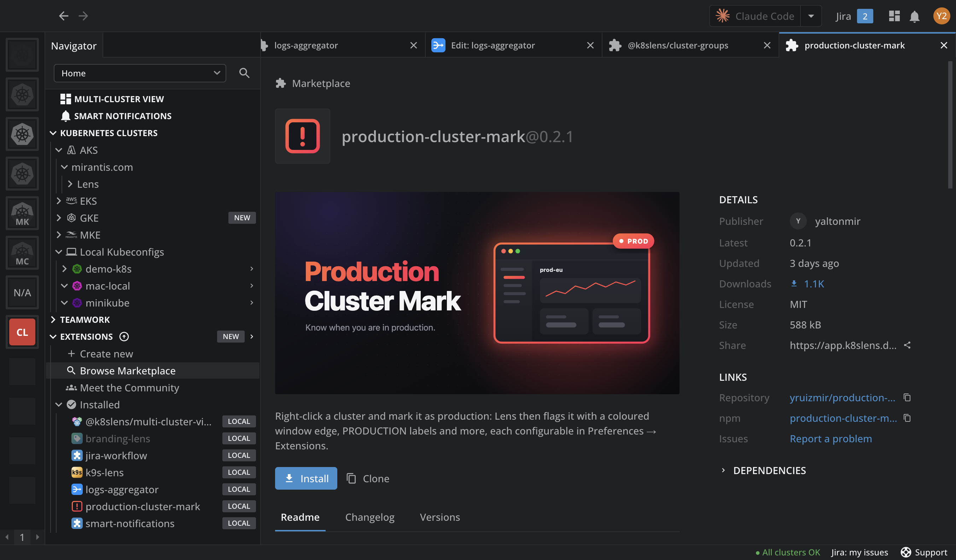Open the Versions tab
Image resolution: width=956 pixels, height=560 pixels.
click(440, 518)
